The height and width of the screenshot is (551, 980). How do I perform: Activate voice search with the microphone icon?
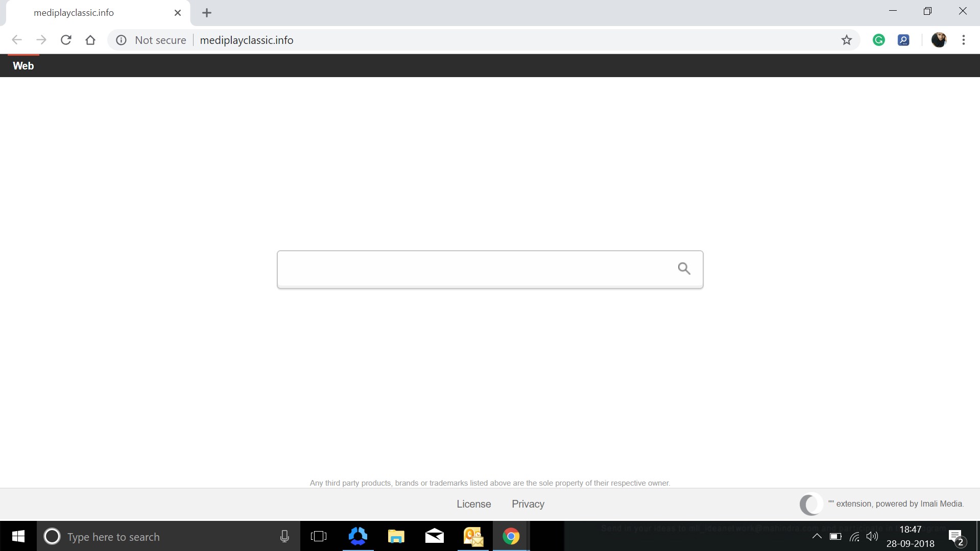284,536
